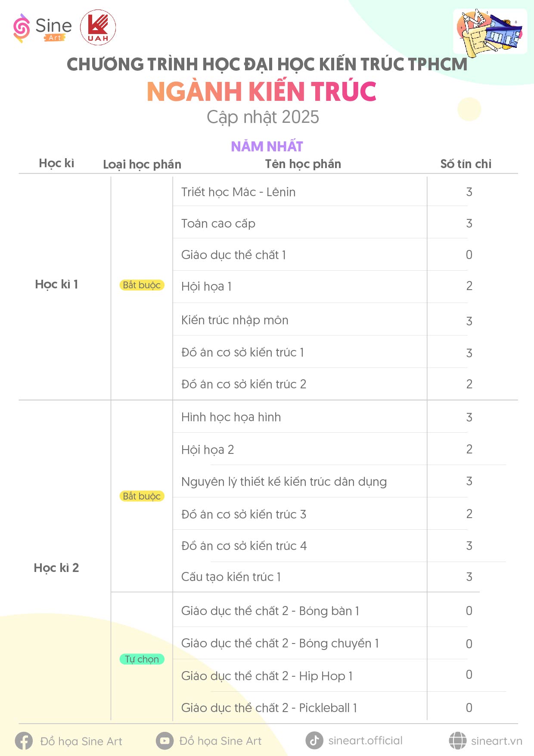This screenshot has height=756, width=534.
Task: Click the architecture illustration thumbnail
Action: 490,31
